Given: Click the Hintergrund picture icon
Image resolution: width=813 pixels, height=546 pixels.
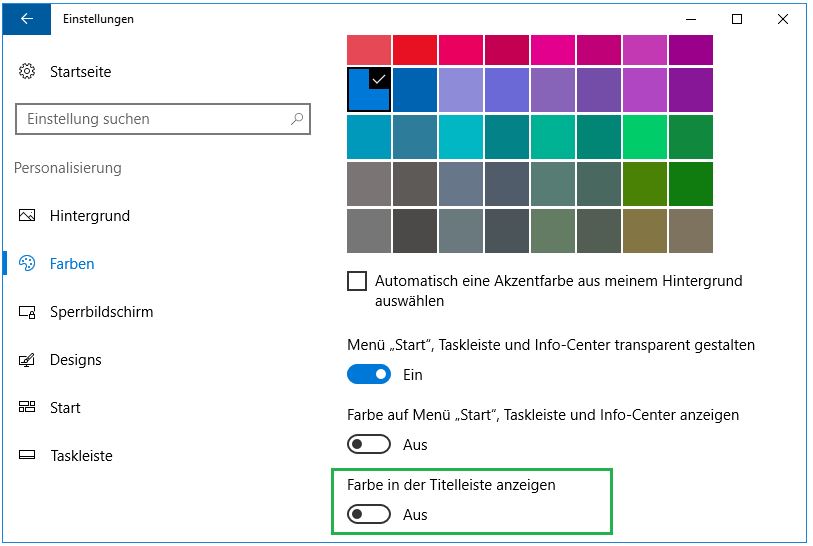Looking at the screenshot, I should coord(28,216).
